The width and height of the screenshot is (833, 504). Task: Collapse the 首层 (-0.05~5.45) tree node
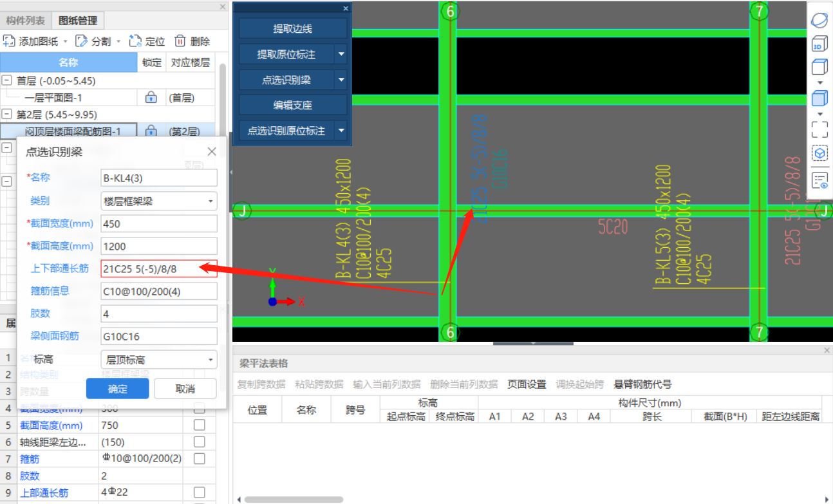[7, 81]
